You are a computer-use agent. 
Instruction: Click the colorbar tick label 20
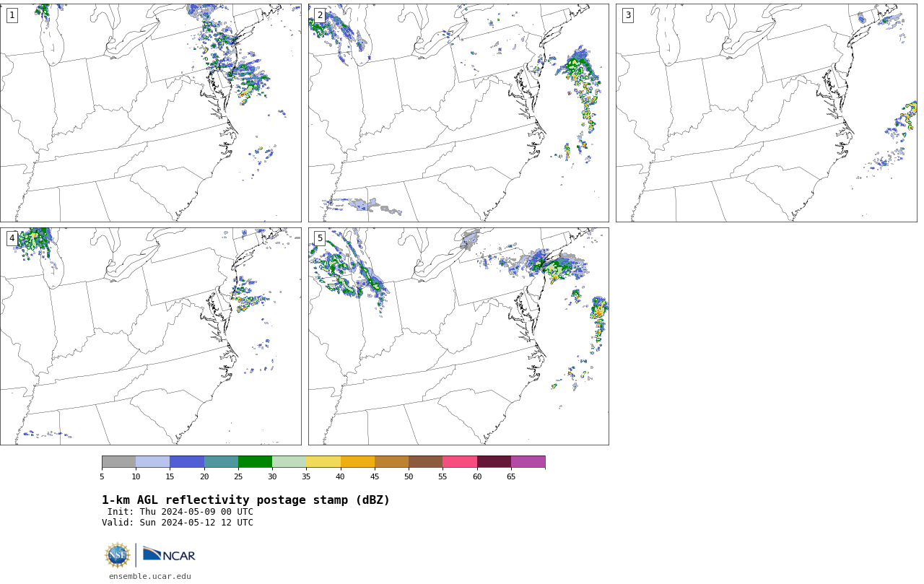coord(204,476)
